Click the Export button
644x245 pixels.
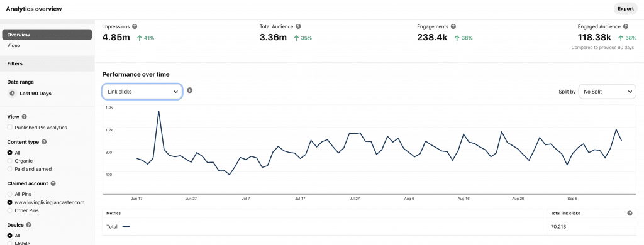click(626, 9)
